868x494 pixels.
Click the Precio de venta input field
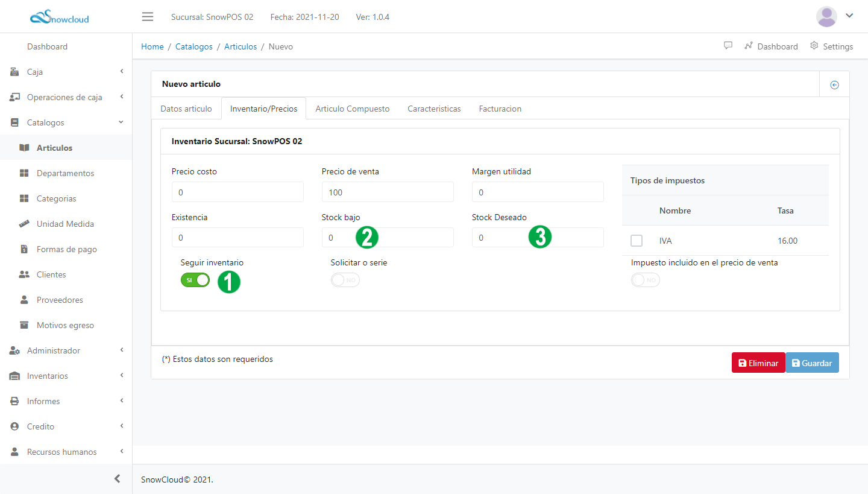[x=387, y=192]
